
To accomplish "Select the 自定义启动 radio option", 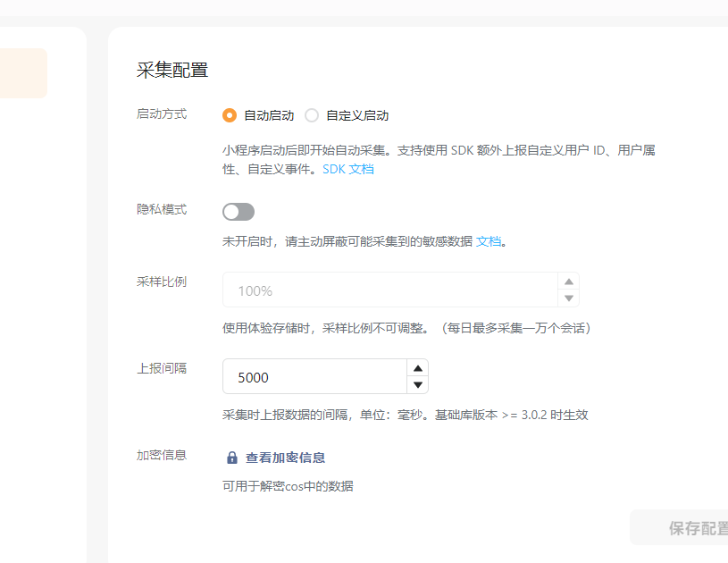I will [312, 115].
